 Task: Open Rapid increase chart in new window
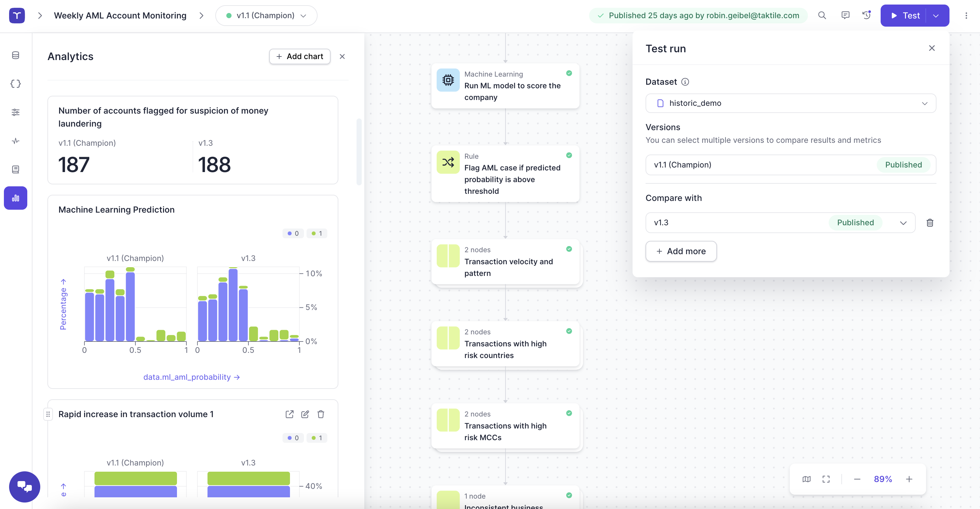(289, 414)
